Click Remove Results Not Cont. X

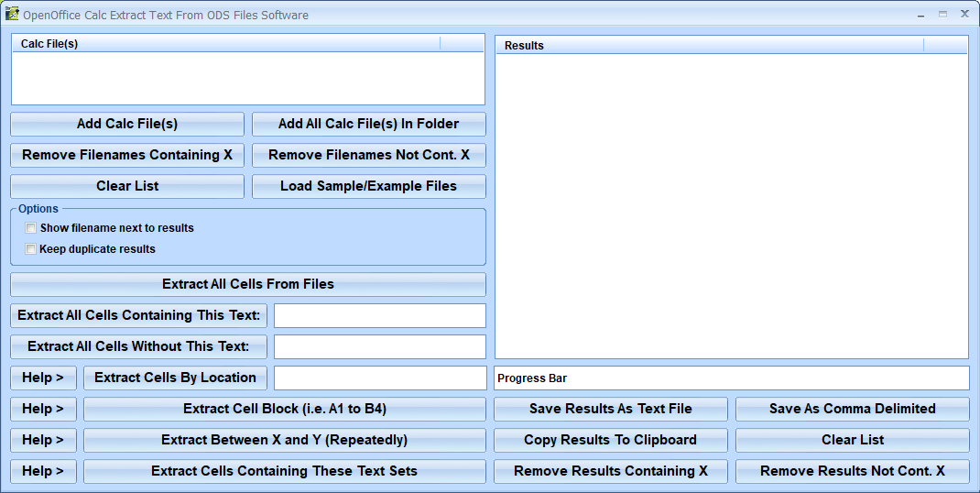coord(853,472)
